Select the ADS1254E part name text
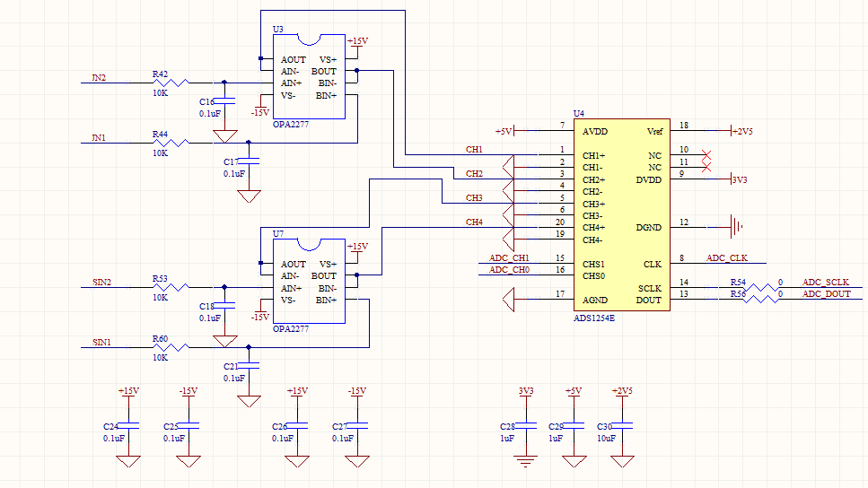 point(594,318)
